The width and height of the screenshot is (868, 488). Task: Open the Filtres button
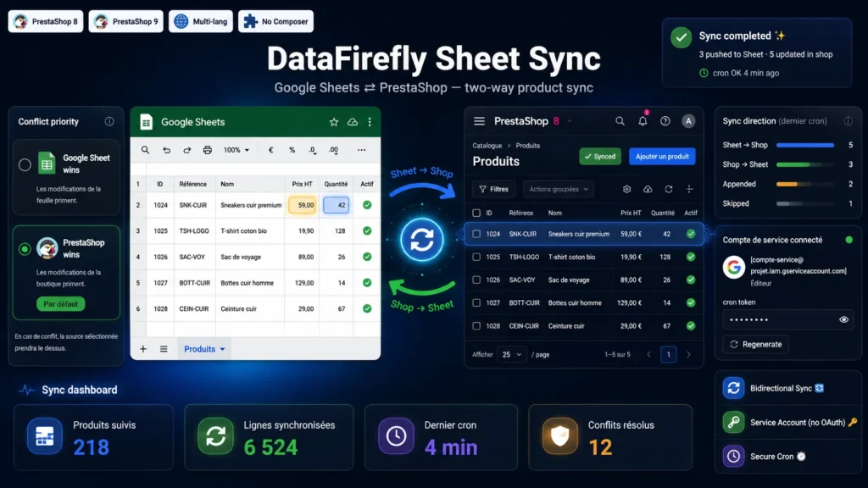494,189
